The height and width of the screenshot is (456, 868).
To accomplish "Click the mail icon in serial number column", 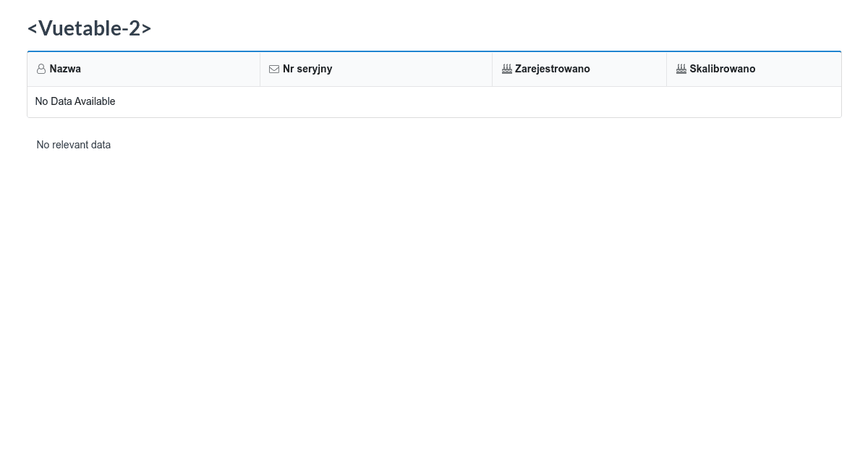I will (274, 69).
